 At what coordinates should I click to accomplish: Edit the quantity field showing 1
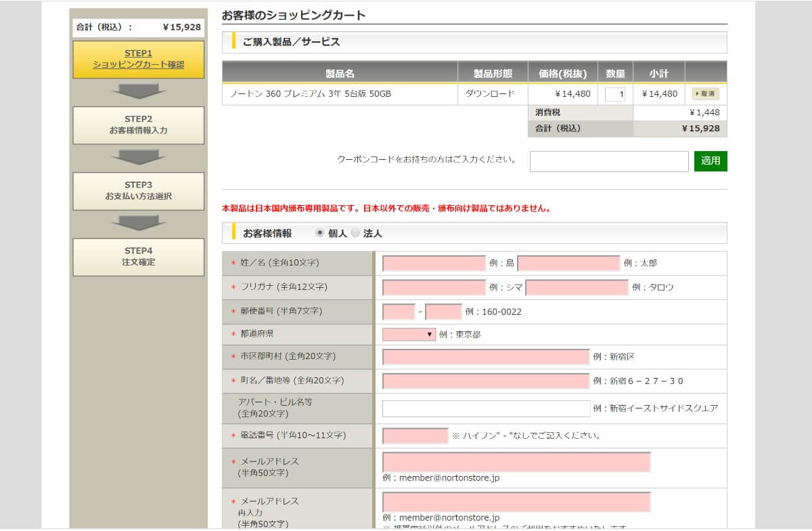[x=615, y=94]
